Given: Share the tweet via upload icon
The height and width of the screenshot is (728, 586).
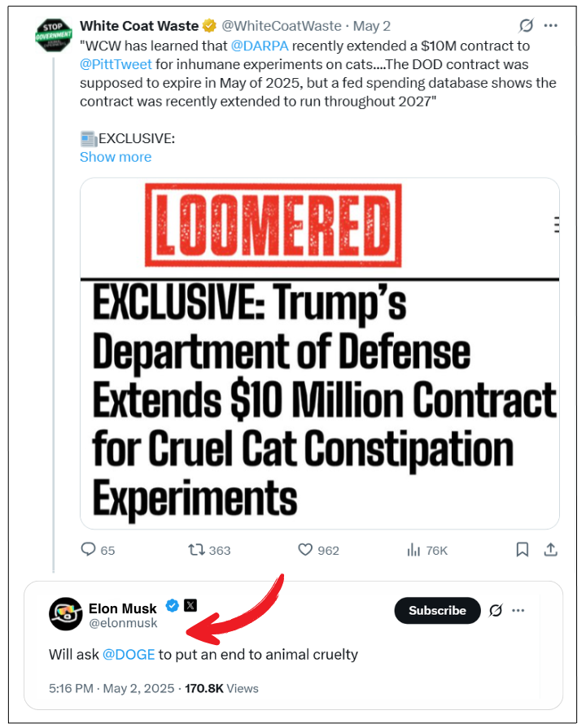Looking at the screenshot, I should (550, 550).
